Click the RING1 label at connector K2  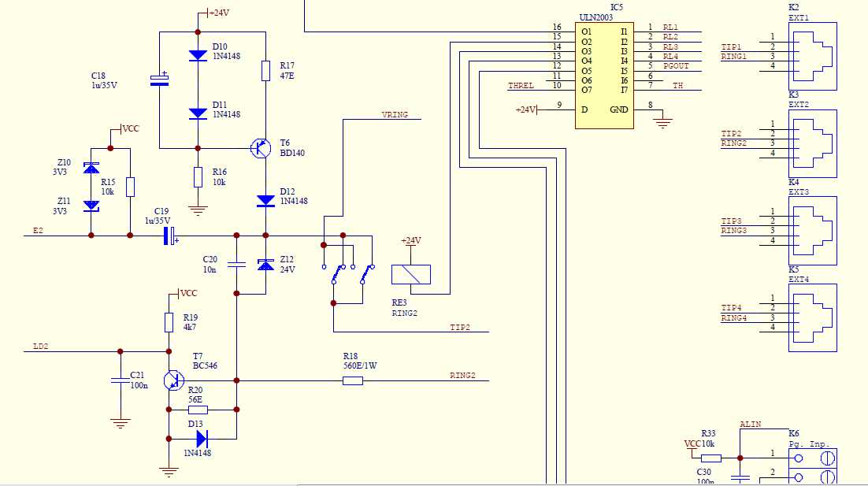734,56
